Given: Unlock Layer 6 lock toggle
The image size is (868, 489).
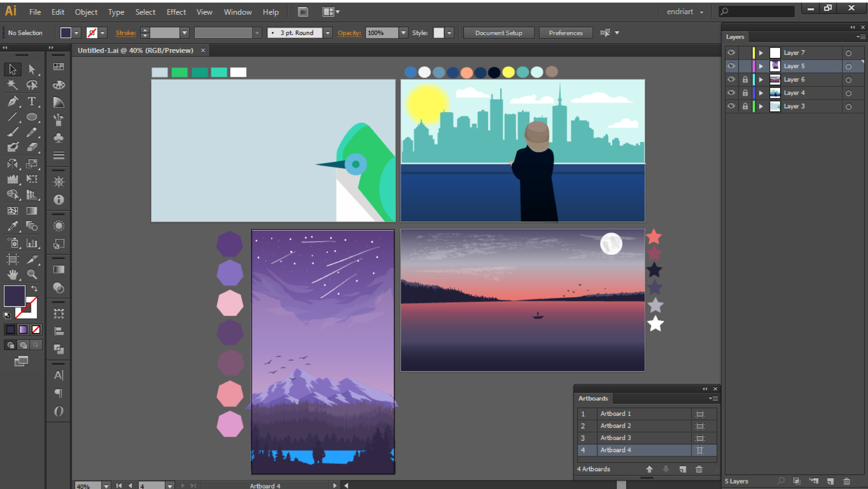Looking at the screenshot, I should point(745,80).
